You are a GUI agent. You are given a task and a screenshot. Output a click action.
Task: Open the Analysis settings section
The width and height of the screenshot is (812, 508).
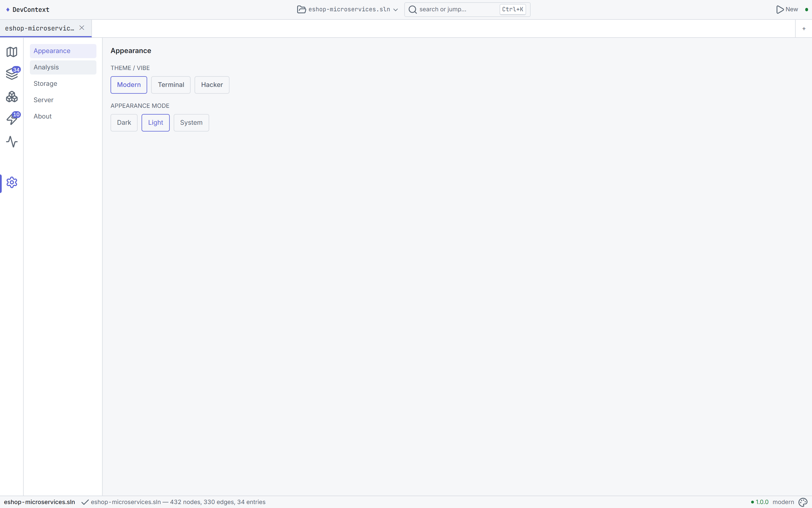63,67
